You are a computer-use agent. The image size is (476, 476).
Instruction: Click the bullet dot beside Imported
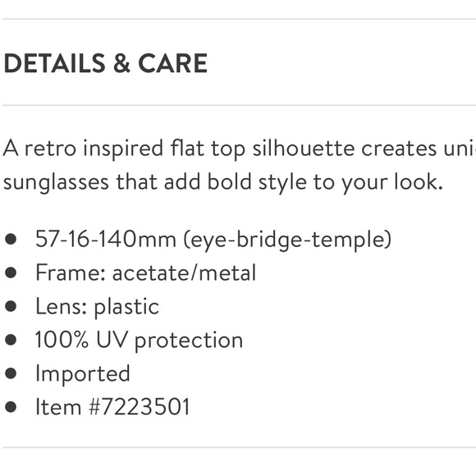11,373
